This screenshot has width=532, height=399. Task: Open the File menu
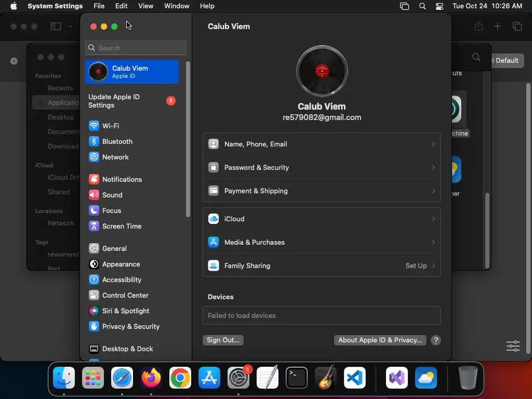click(x=99, y=6)
